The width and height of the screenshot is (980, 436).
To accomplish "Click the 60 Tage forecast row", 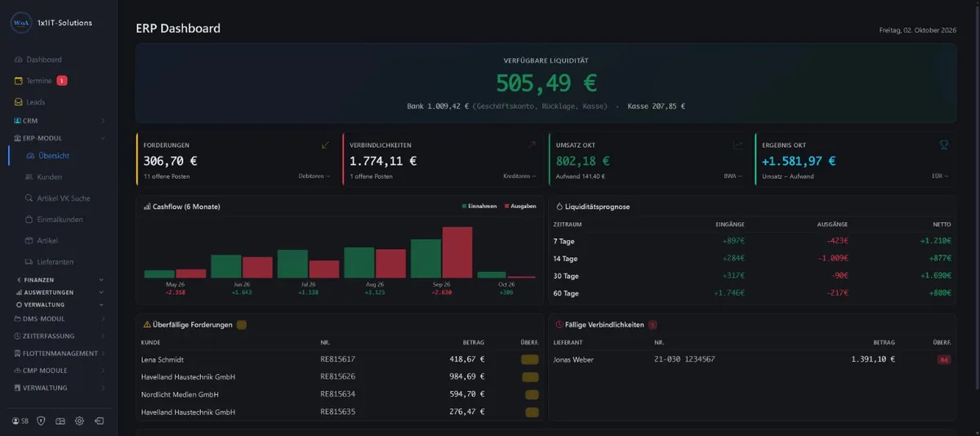I will [x=752, y=293].
